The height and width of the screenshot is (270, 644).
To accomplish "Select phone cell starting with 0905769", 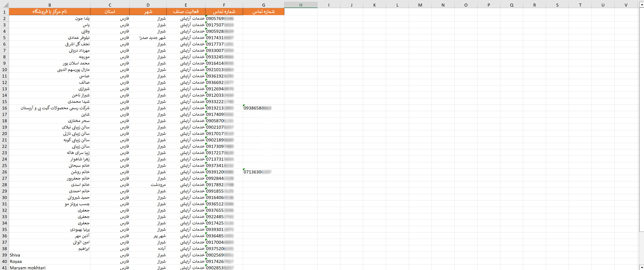I will (224, 18).
